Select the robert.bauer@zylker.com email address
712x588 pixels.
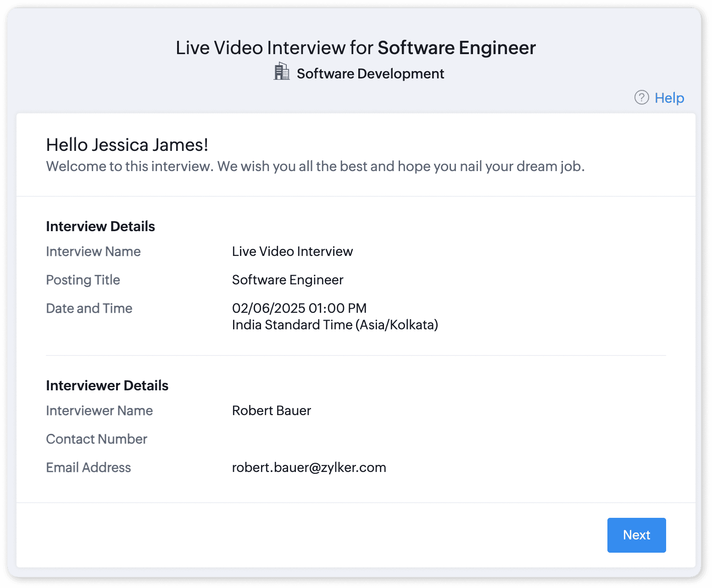tap(309, 467)
